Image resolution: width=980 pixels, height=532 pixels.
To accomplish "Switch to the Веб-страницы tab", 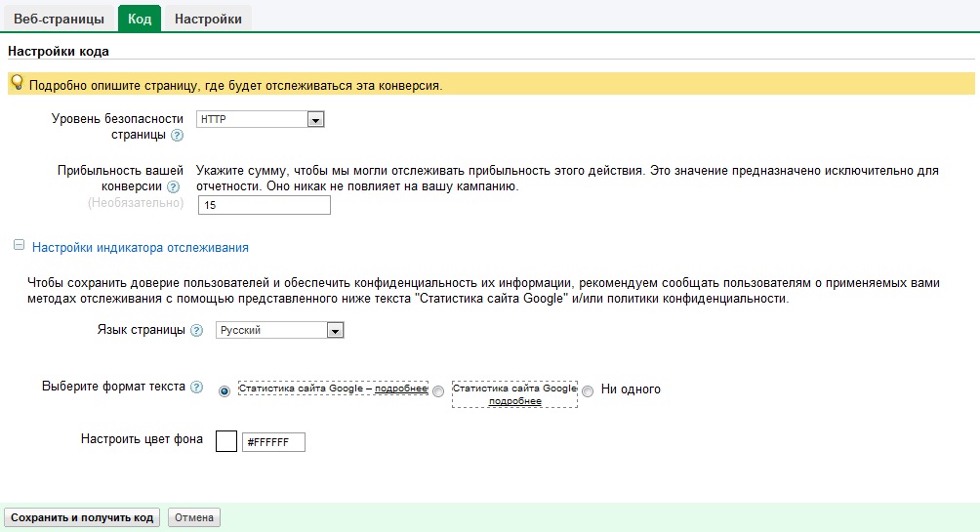I will click(x=58, y=19).
